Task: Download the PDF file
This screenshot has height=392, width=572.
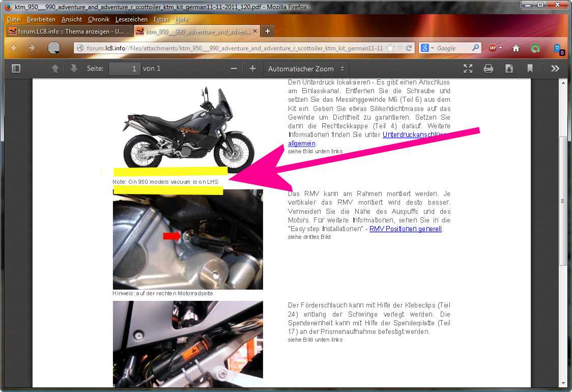Action: tap(509, 69)
